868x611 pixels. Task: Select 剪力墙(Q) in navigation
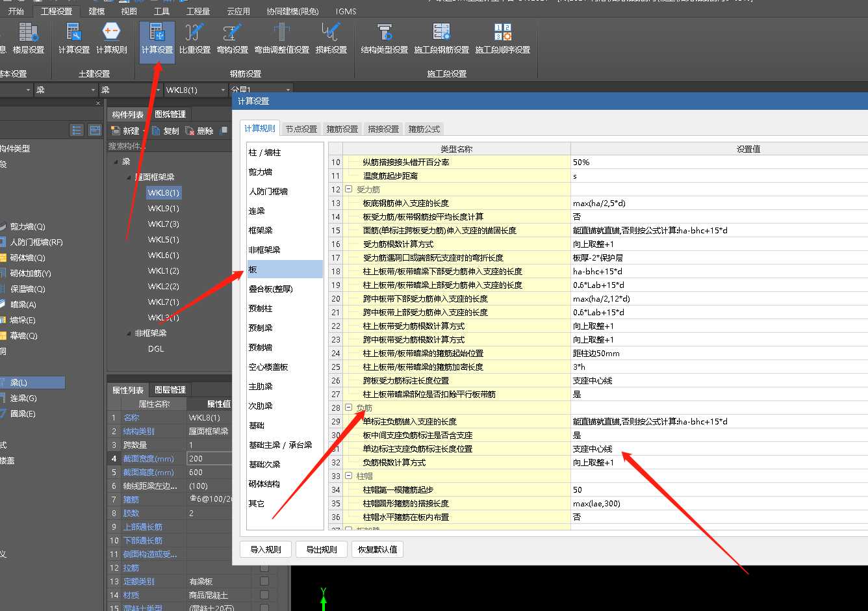27,227
